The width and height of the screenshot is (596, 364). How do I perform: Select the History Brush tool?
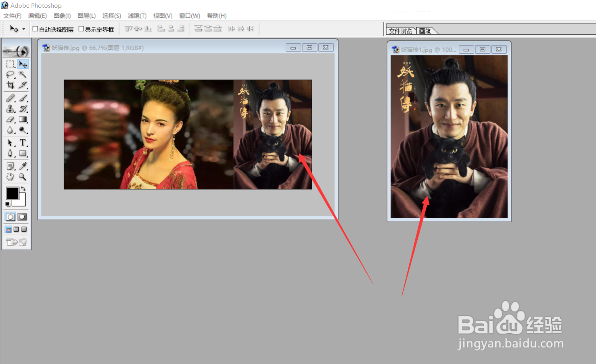[x=23, y=109]
